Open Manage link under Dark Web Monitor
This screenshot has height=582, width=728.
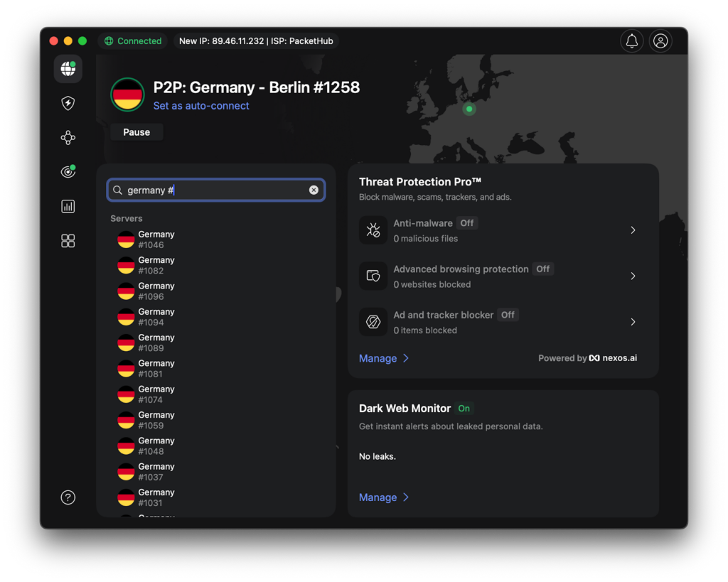pos(383,497)
